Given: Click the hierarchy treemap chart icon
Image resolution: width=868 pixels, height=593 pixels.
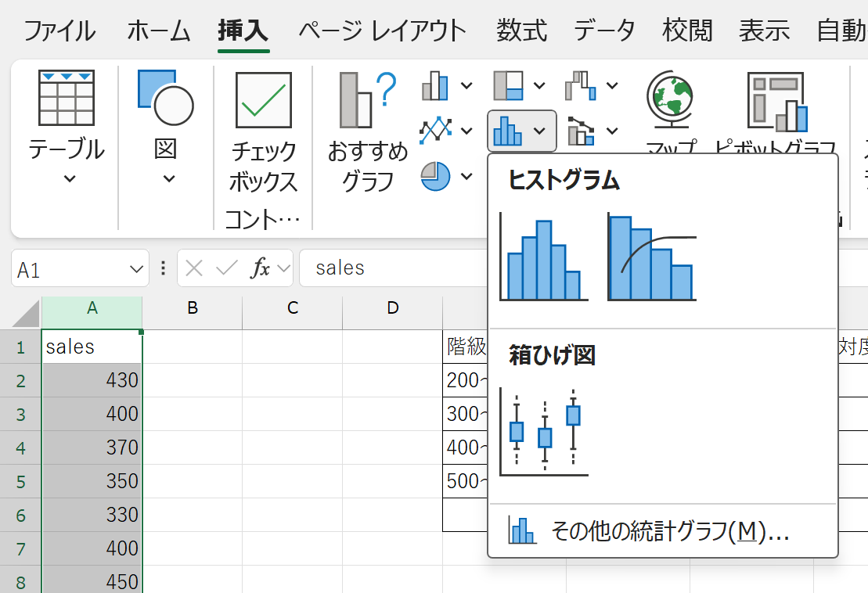Looking at the screenshot, I should tap(508, 85).
